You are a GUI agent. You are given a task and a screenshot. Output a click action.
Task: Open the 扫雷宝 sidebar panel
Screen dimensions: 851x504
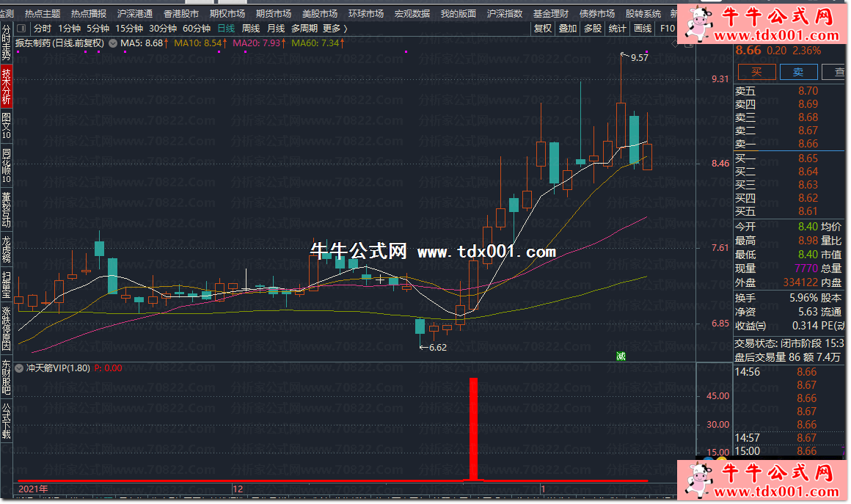7,285
